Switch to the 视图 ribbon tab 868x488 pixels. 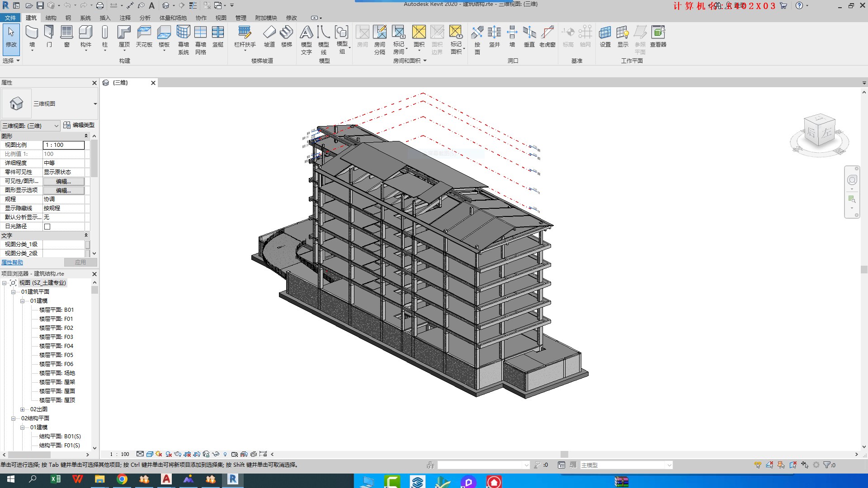[x=221, y=18]
